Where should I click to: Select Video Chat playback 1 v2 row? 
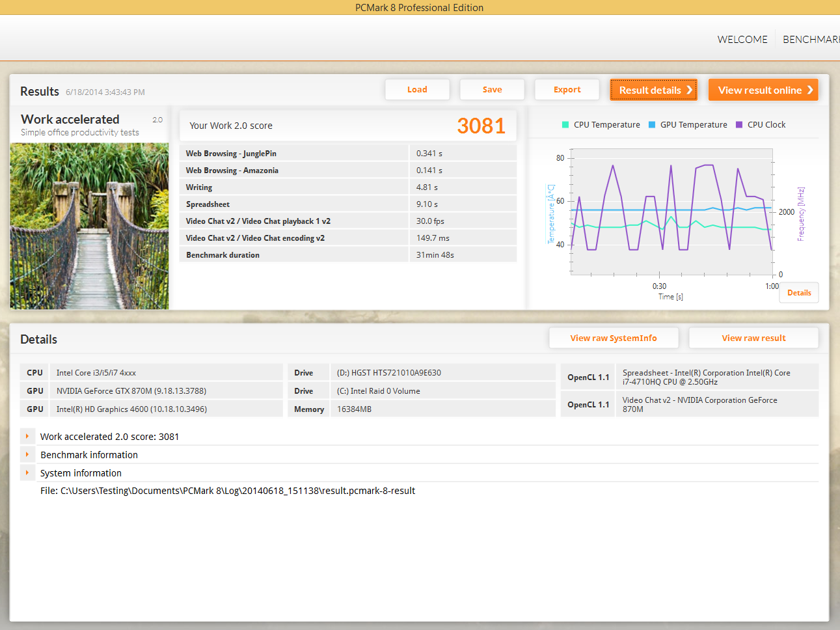pyautogui.click(x=347, y=221)
